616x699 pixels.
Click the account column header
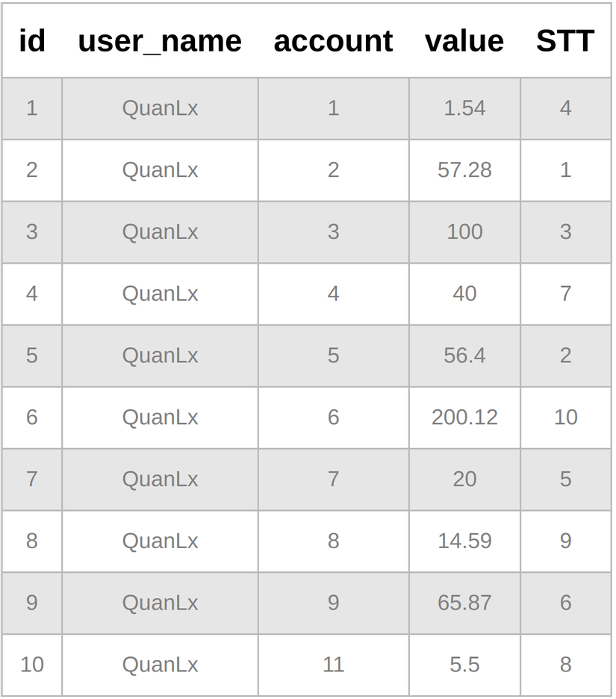[333, 41]
